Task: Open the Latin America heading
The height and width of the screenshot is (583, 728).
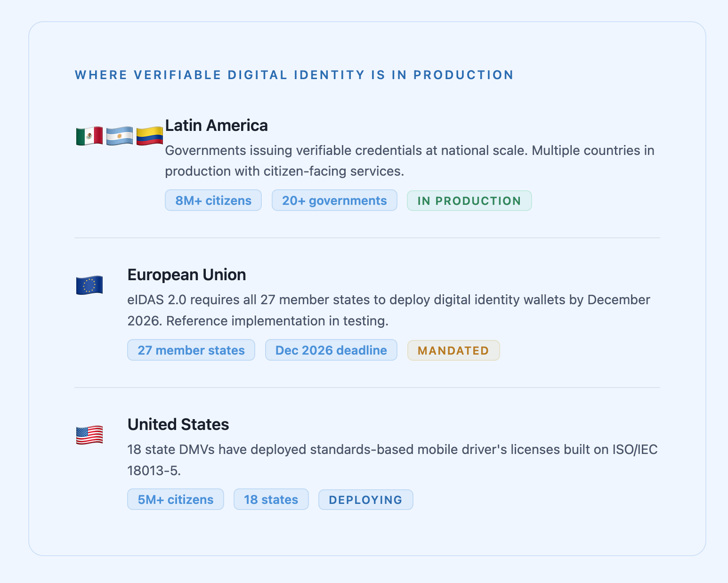Action: pos(217,126)
